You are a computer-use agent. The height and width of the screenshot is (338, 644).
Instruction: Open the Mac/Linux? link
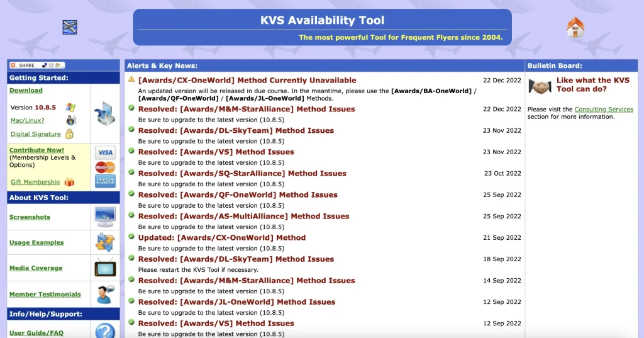pyautogui.click(x=28, y=120)
